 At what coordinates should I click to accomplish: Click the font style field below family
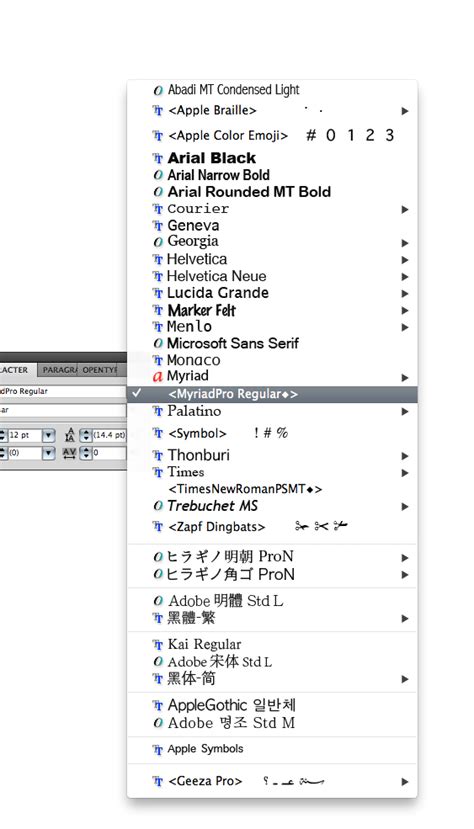[x=62, y=410]
